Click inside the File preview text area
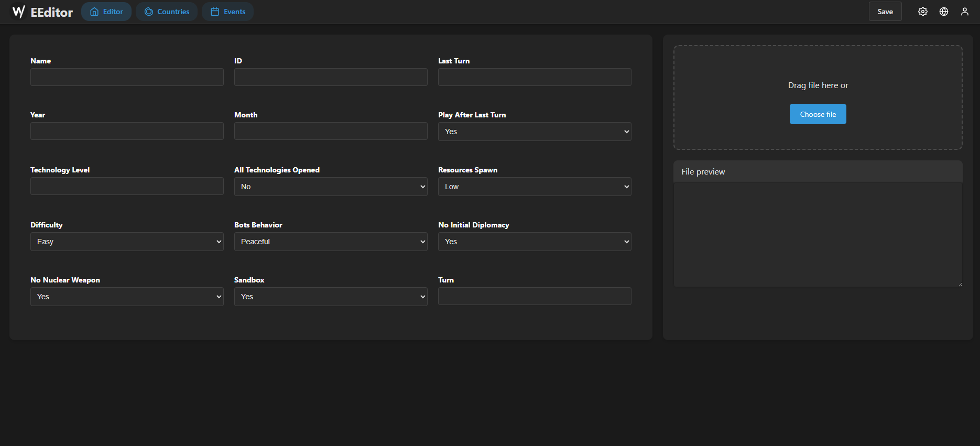980x446 pixels. 818,234
